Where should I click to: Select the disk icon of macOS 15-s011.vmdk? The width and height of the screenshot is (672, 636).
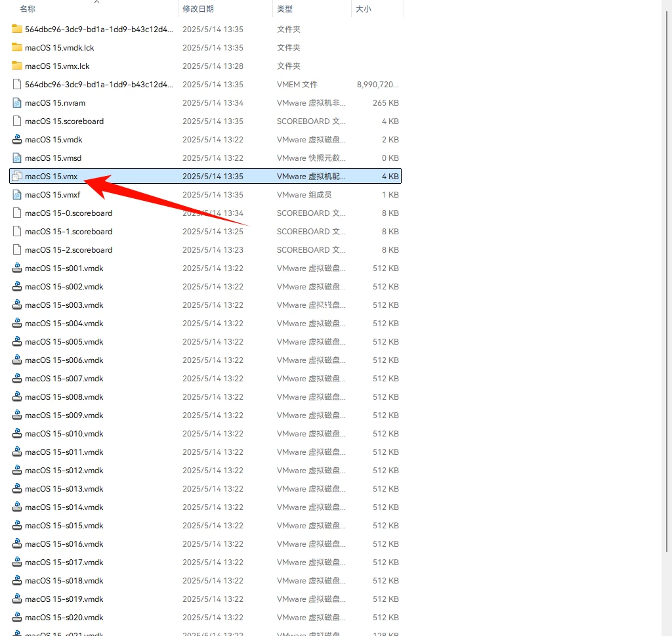16,453
